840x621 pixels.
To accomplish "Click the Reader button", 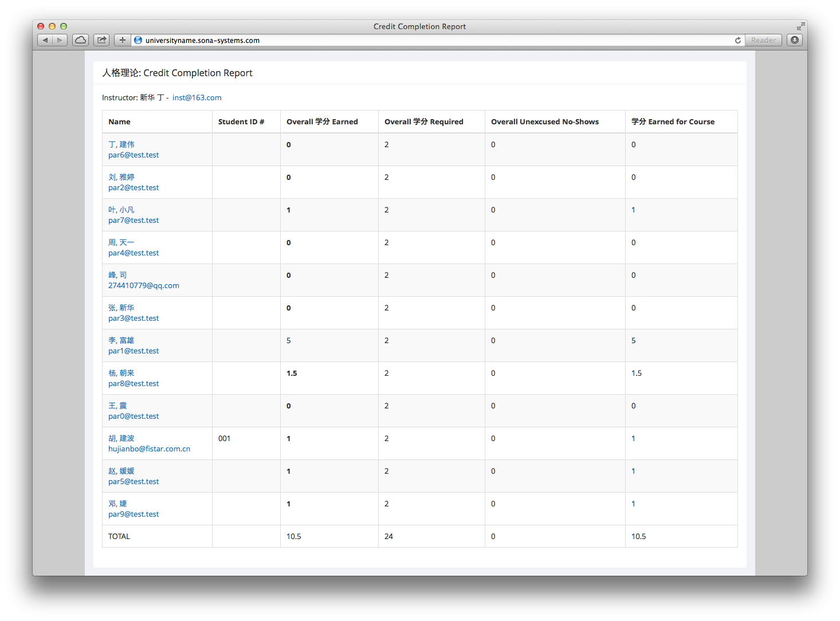I will click(x=763, y=40).
